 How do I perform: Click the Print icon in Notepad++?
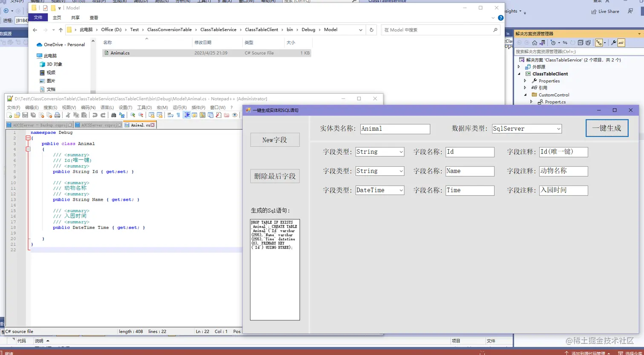coord(57,115)
